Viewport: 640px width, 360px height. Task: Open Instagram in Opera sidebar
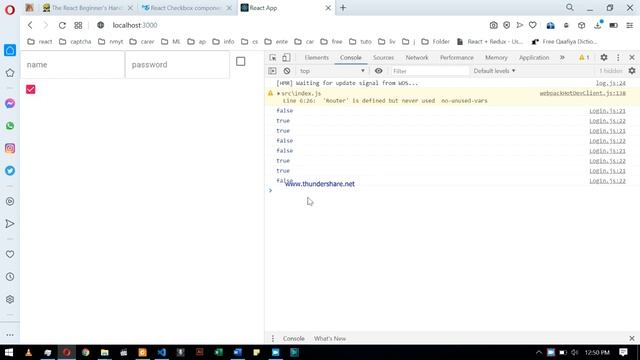[x=10, y=148]
